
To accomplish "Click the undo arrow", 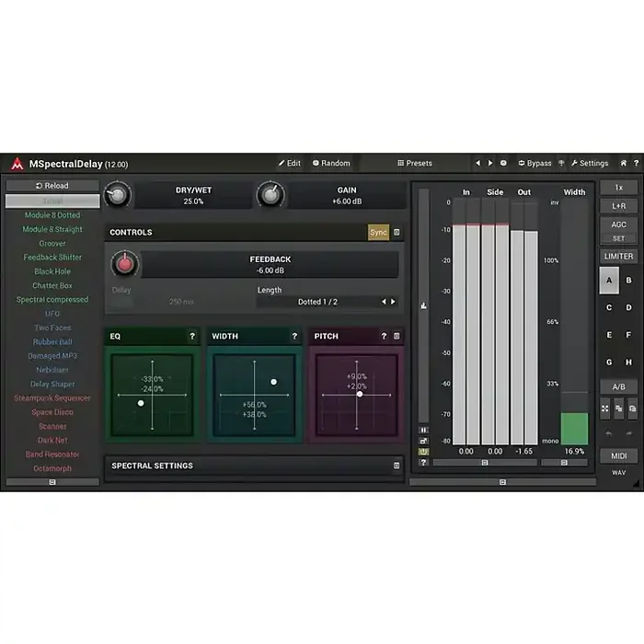I will pyautogui.click(x=609, y=433).
